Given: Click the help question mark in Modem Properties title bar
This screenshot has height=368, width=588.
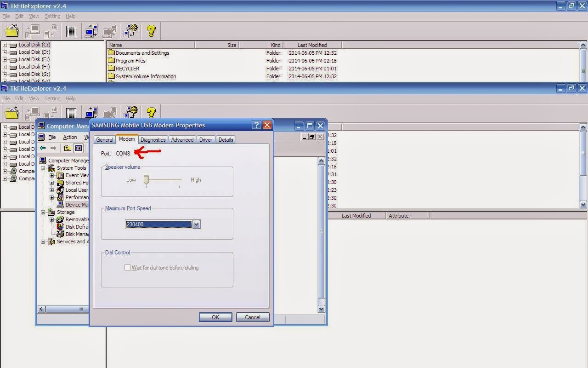Looking at the screenshot, I should click(x=256, y=125).
